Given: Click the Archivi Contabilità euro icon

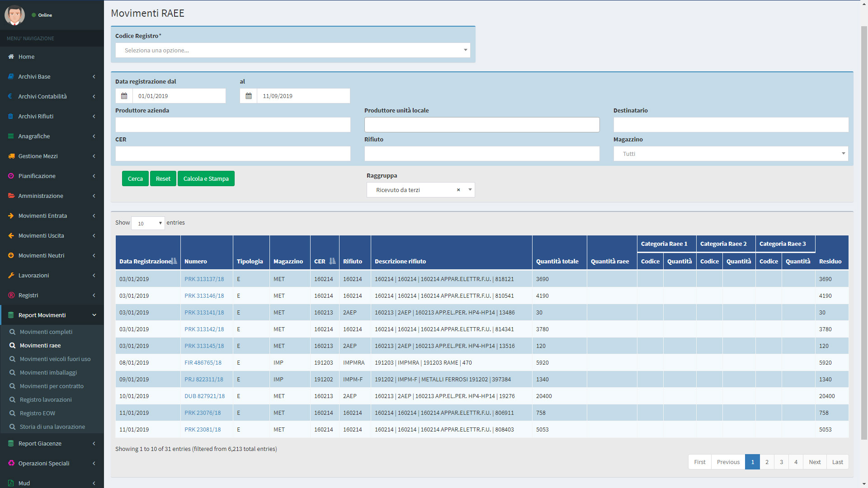Looking at the screenshot, I should 11,96.
